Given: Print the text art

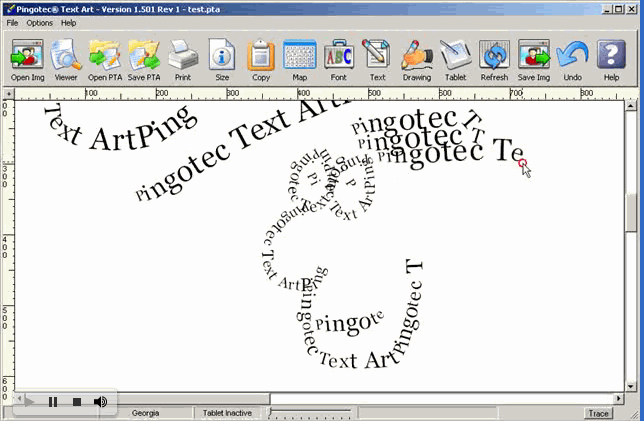Looking at the screenshot, I should [183, 60].
